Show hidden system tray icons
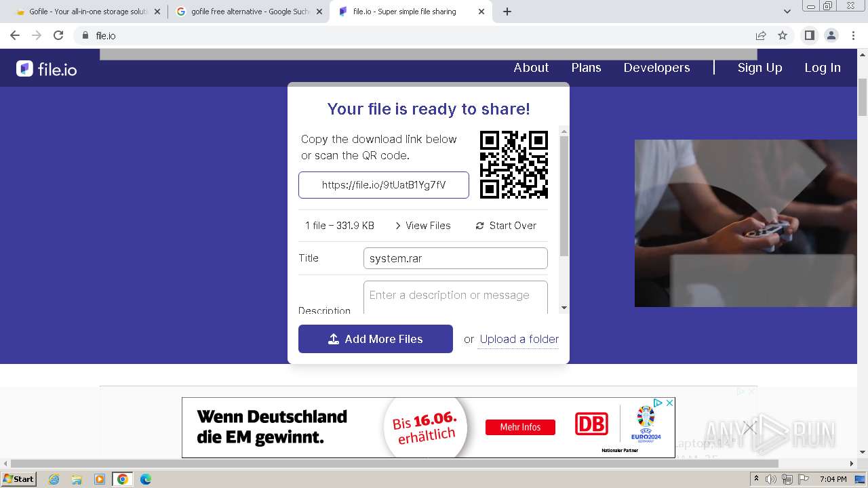Image resolution: width=868 pixels, height=488 pixels. [x=757, y=479]
